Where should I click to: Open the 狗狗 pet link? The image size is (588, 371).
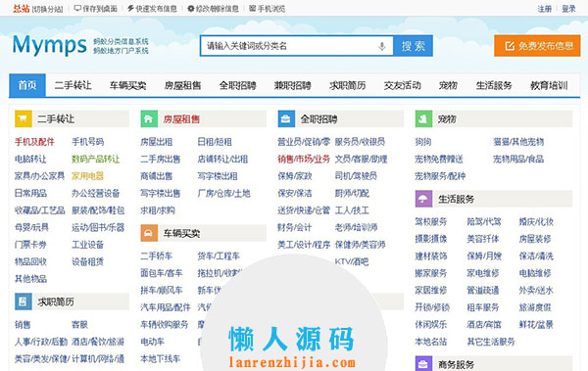coord(423,142)
